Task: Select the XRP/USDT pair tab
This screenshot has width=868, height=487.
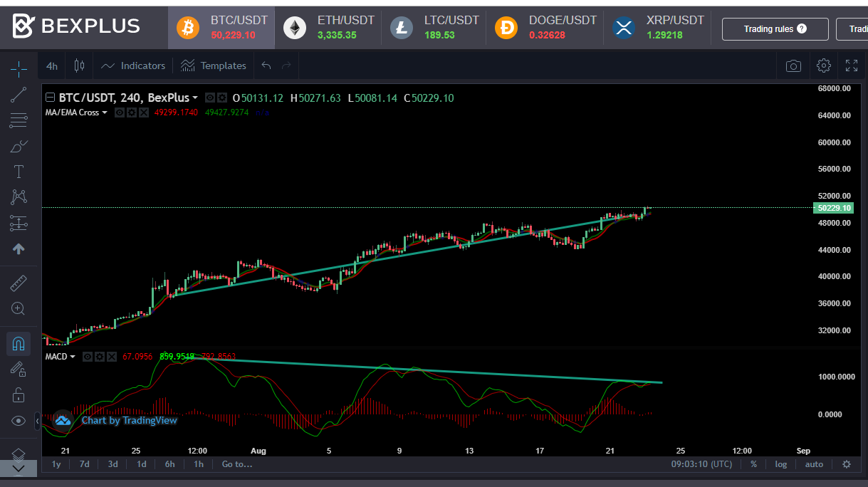Action: click(x=658, y=28)
